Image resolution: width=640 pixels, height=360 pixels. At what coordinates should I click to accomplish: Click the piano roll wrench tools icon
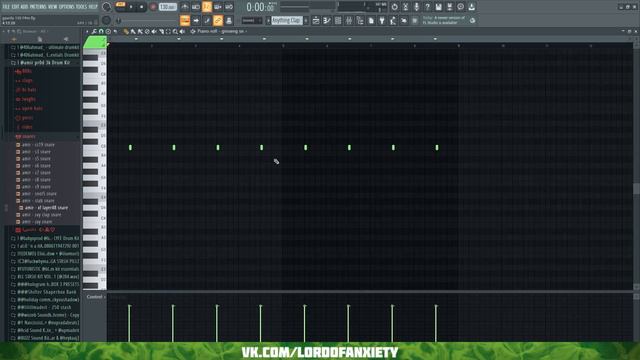pyautogui.click(x=94, y=31)
